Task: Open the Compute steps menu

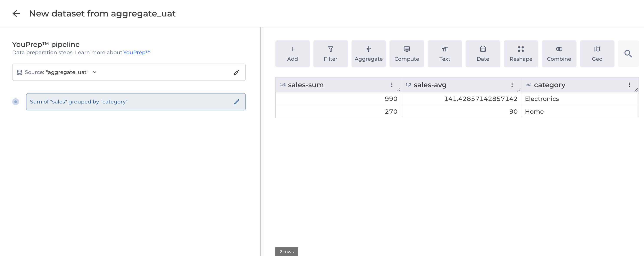Action: tap(407, 54)
